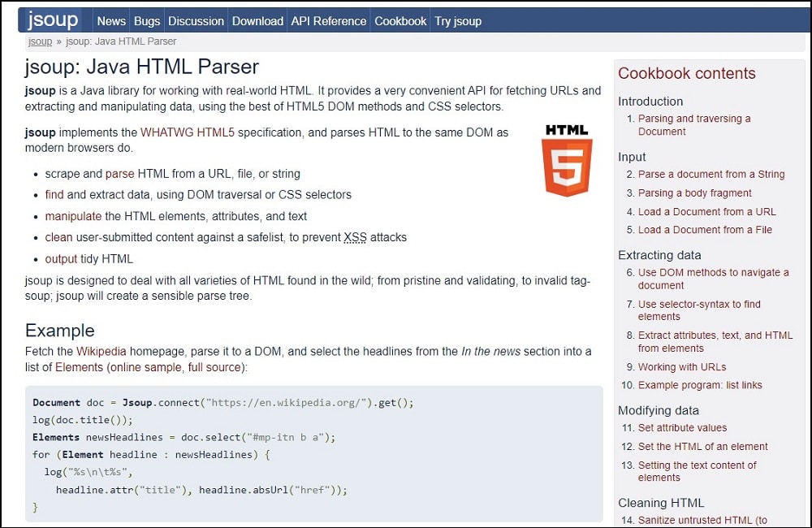
Task: Open Example program: list links
Action: coord(700,385)
